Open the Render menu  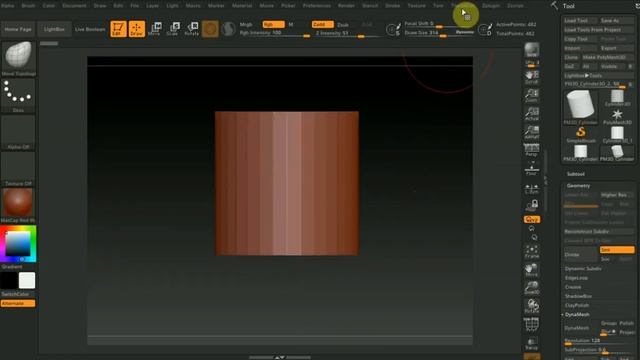click(346, 6)
